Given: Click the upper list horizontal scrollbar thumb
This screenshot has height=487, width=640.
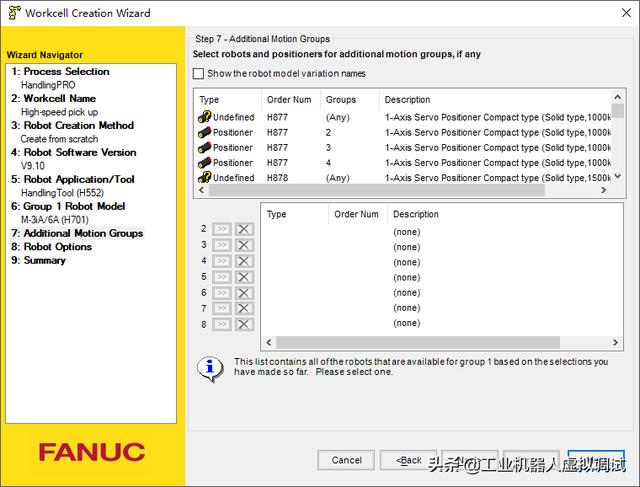Looking at the screenshot, I should pyautogui.click(x=377, y=190).
